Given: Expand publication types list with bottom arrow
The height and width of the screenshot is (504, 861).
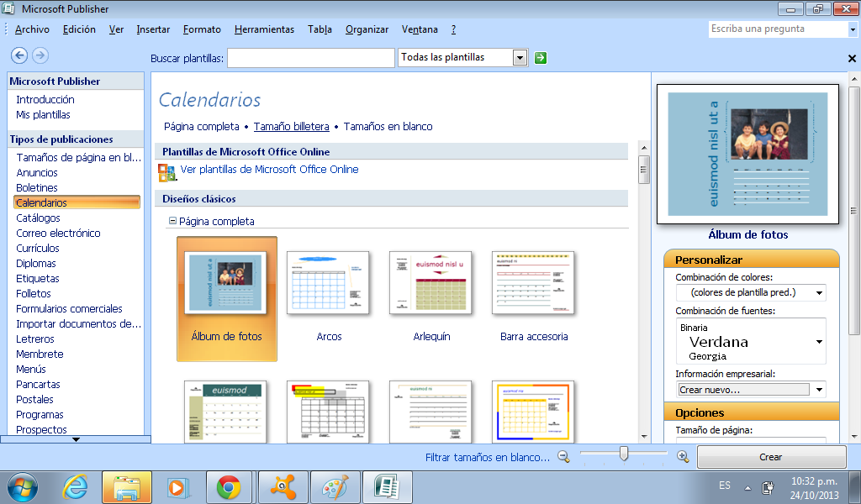Looking at the screenshot, I should (76, 439).
